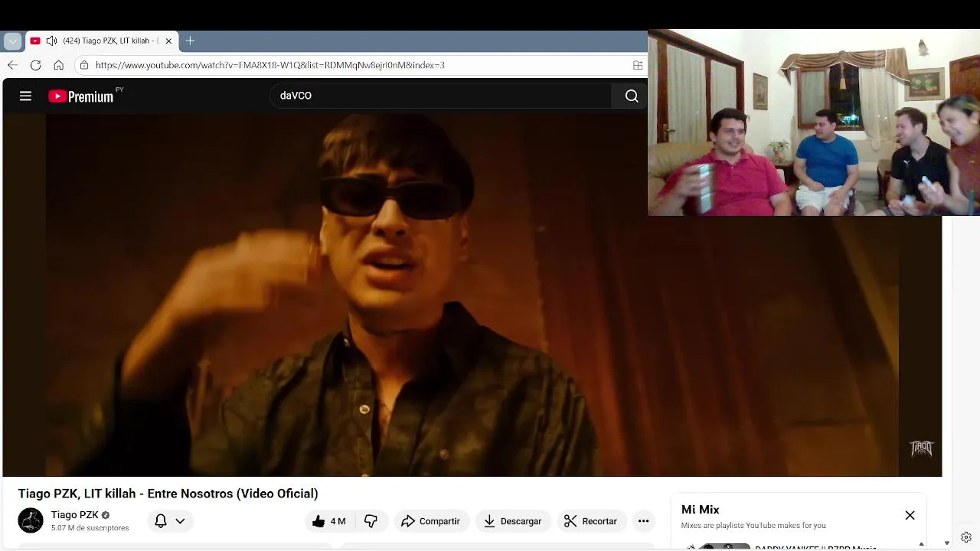Click the video title Entre Nosotros text
Screen dimensions: 980x551
coord(168,494)
